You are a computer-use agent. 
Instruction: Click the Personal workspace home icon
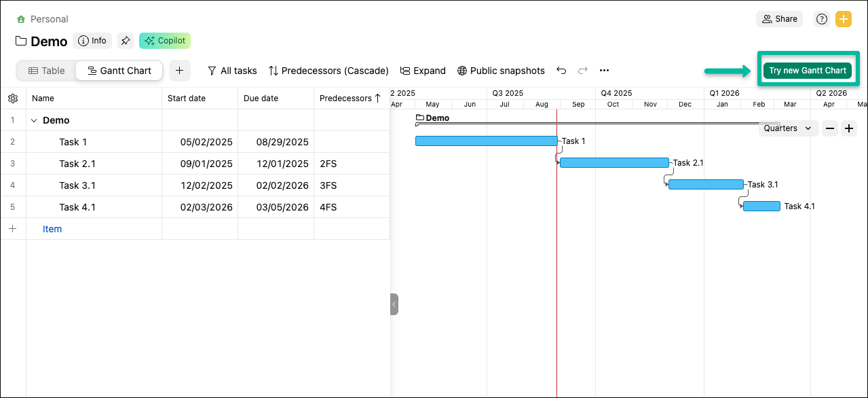[x=21, y=19]
